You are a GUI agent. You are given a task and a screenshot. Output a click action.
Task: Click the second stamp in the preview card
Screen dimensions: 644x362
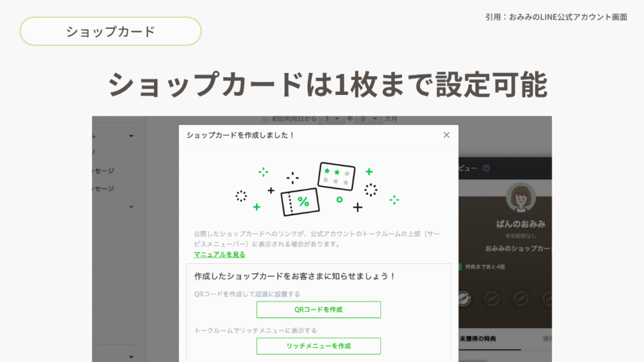click(492, 298)
